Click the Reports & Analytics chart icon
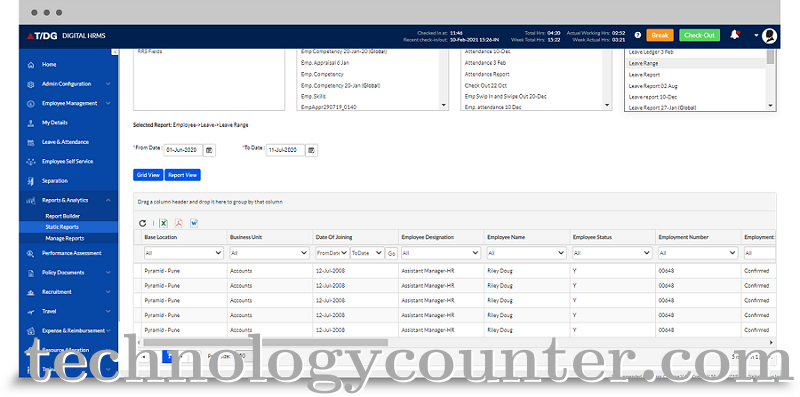 click(31, 201)
